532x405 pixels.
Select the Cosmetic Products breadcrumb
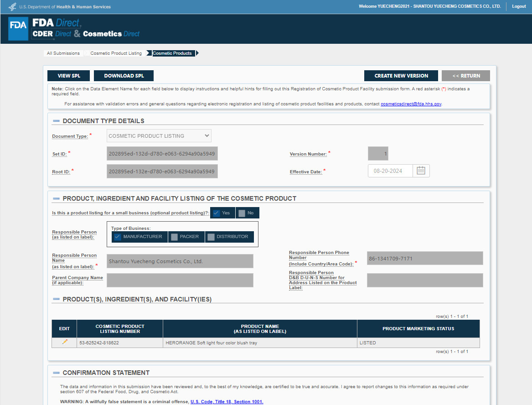(x=172, y=53)
